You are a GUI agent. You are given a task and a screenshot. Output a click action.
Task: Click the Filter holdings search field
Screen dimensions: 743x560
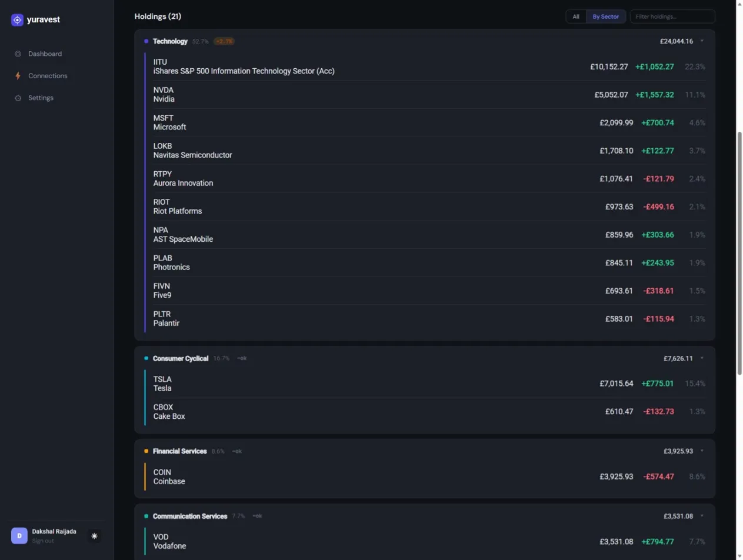click(x=672, y=16)
